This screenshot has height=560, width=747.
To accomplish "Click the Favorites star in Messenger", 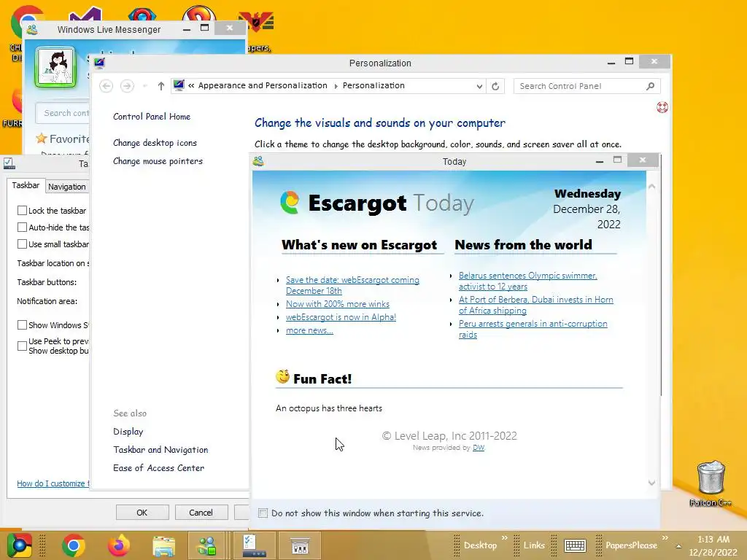I will tap(42, 139).
